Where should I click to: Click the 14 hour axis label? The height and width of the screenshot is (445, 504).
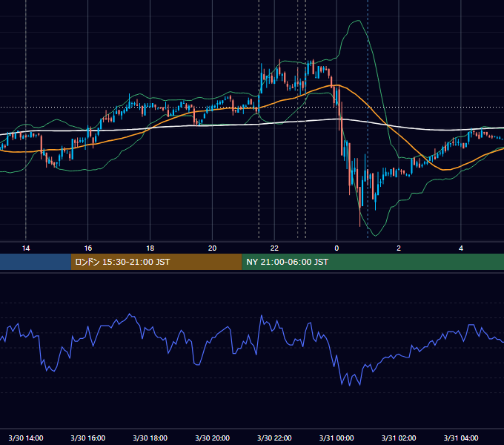pos(26,248)
